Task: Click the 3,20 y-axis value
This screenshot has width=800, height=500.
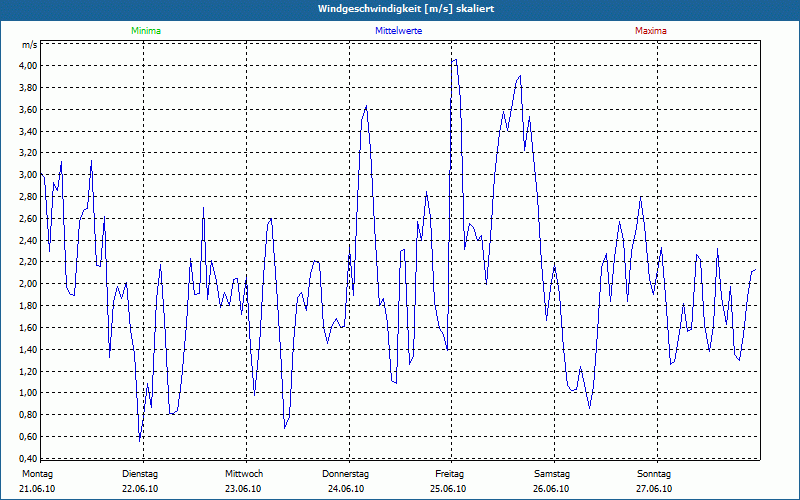Action: pos(29,153)
